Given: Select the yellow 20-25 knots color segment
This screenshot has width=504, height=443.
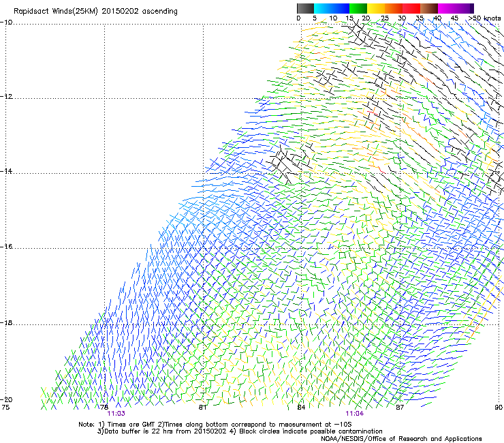Looking at the screenshot, I should pyautogui.click(x=376, y=8).
